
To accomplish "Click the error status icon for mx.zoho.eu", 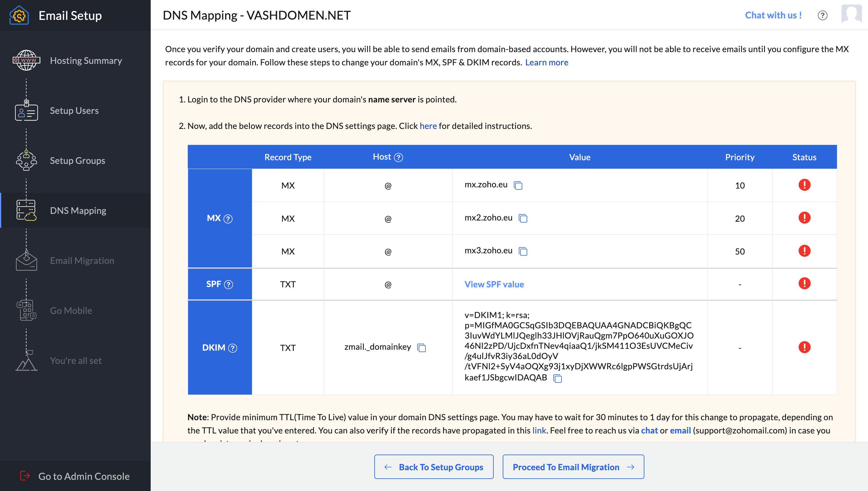I will click(804, 185).
